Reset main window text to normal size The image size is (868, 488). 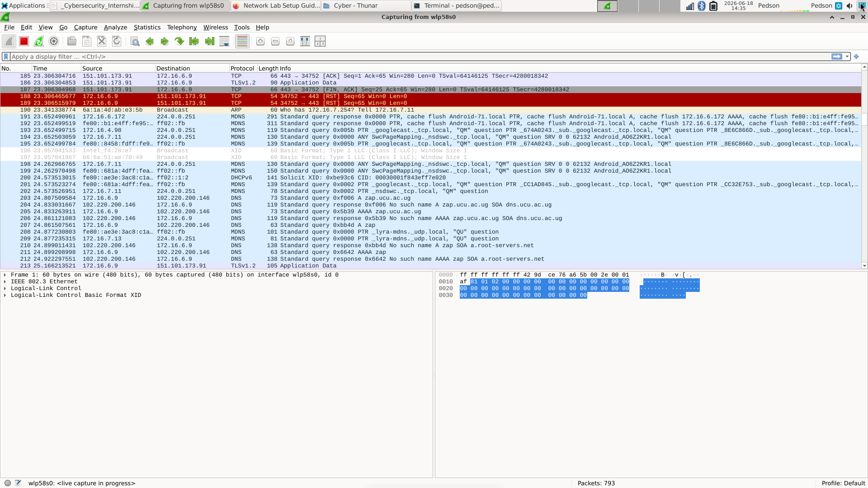pyautogui.click(x=290, y=42)
